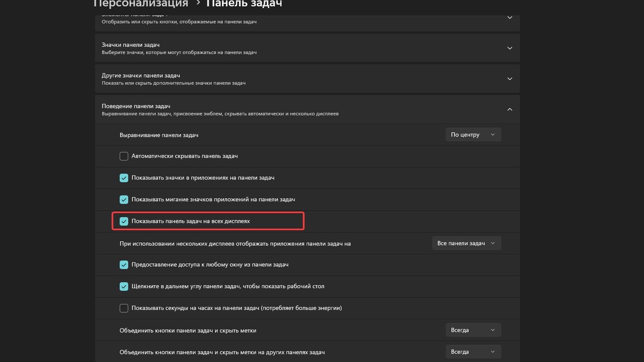The width and height of the screenshot is (644, 362).
Task: Uncheck "Показывать панель задач на всех дисплеях"
Action: click(124, 221)
